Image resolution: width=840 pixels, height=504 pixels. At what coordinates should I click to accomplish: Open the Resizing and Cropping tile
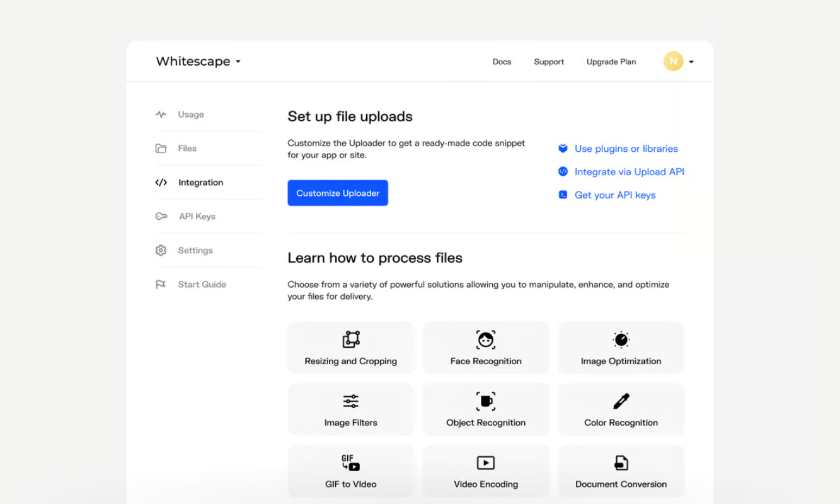coord(351,348)
